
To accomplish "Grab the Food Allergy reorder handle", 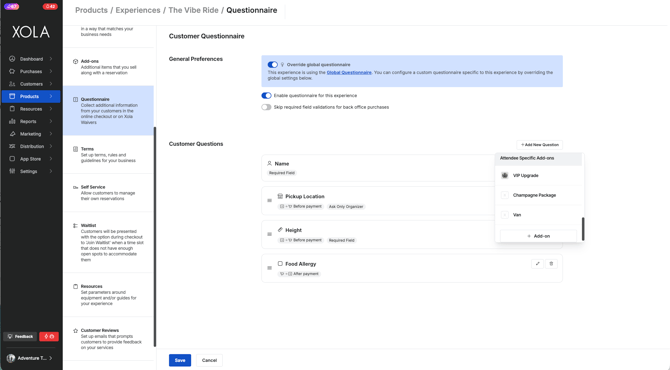I will [x=270, y=268].
